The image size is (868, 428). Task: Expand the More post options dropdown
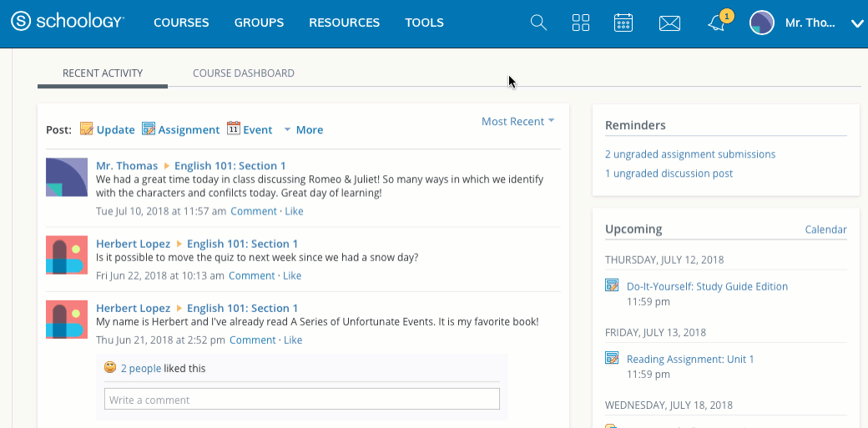coord(303,129)
